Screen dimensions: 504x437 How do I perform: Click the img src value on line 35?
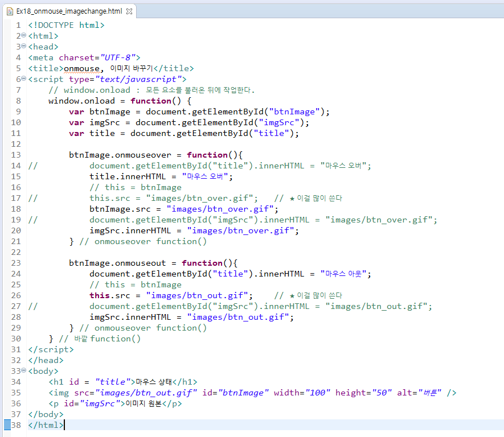coord(146,393)
